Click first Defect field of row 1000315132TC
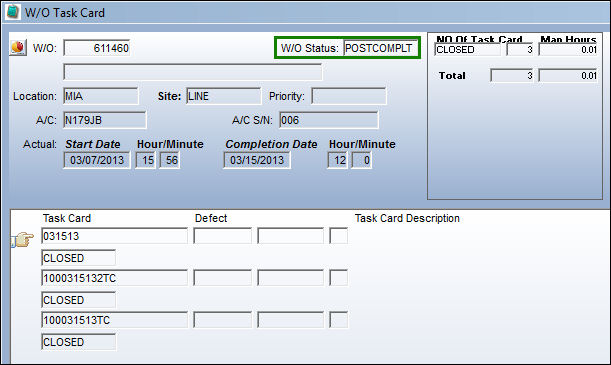The height and width of the screenshot is (365, 611). pyautogui.click(x=223, y=278)
